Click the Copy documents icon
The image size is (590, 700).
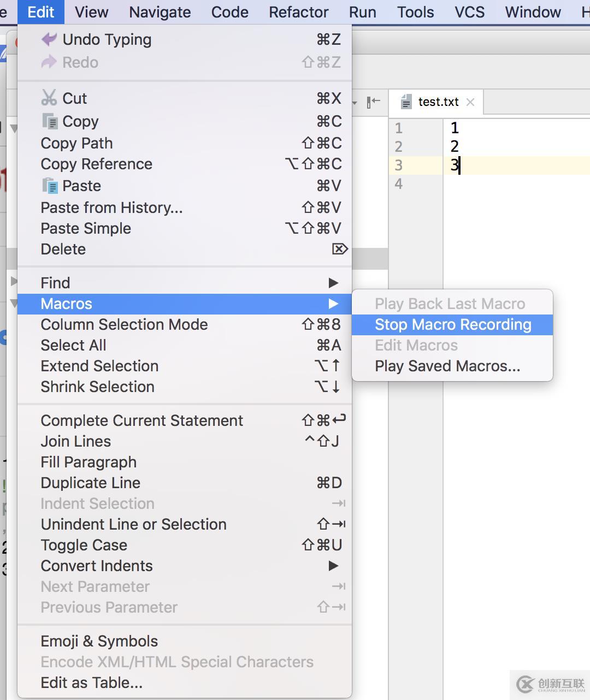point(50,121)
